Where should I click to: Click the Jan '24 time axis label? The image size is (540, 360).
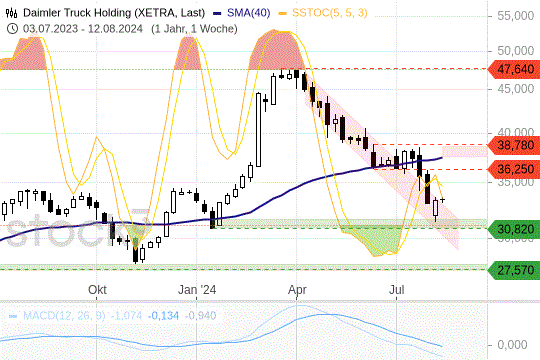click(197, 290)
